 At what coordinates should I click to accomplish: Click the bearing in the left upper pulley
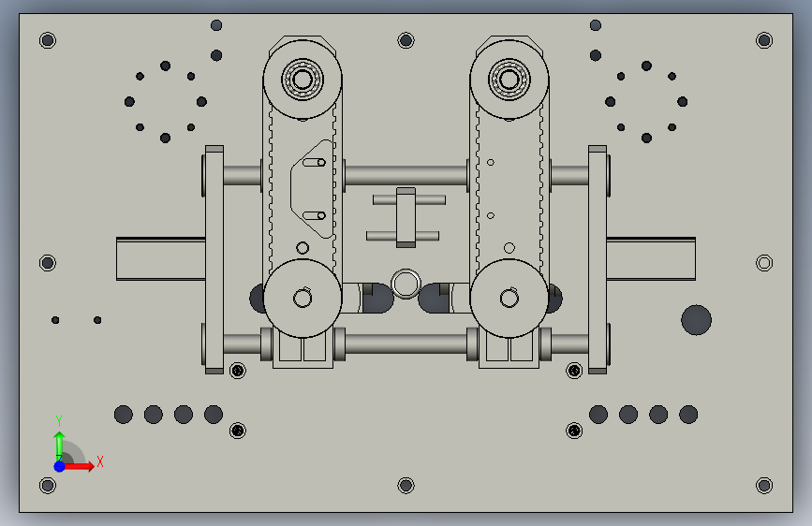[303, 80]
